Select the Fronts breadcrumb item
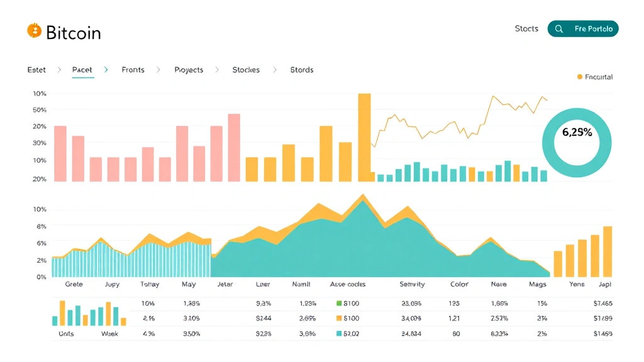 coord(133,70)
